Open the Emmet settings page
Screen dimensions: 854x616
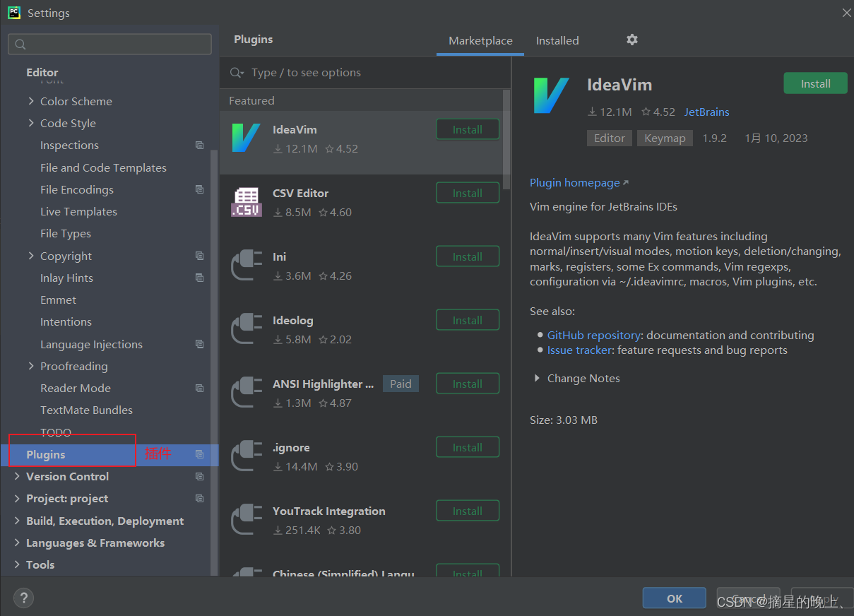tap(58, 300)
